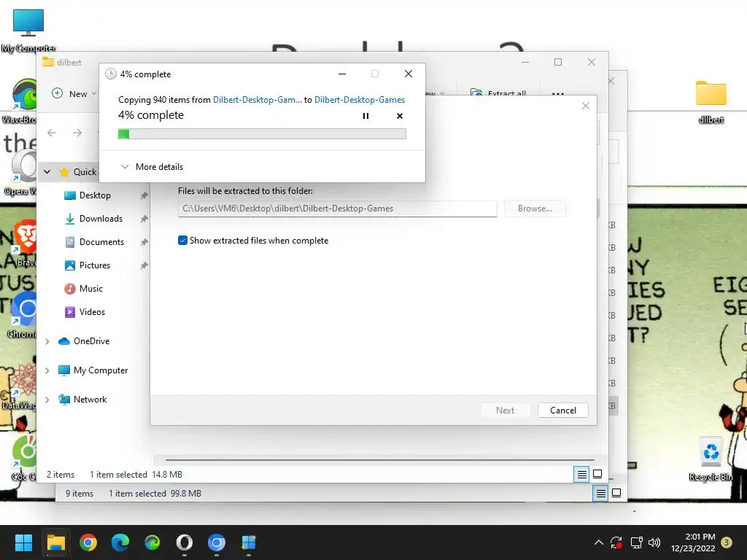Screen dimensions: 747x560
Task: Open File Explorer from the taskbar
Action: coord(55,542)
